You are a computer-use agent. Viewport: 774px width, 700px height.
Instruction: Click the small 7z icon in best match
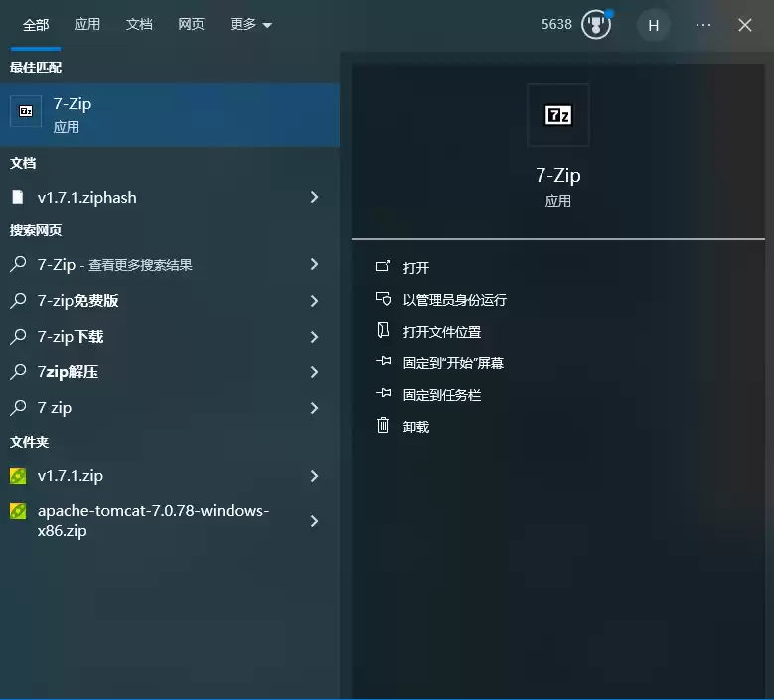[x=26, y=111]
